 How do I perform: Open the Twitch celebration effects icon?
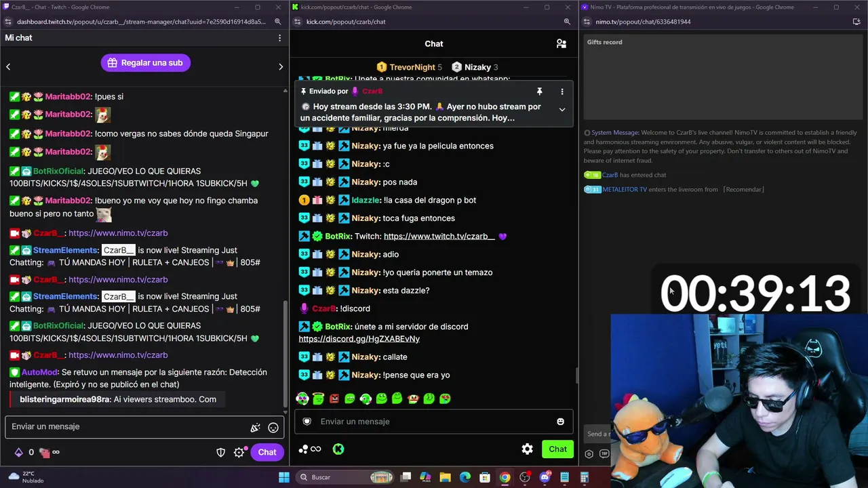click(256, 427)
